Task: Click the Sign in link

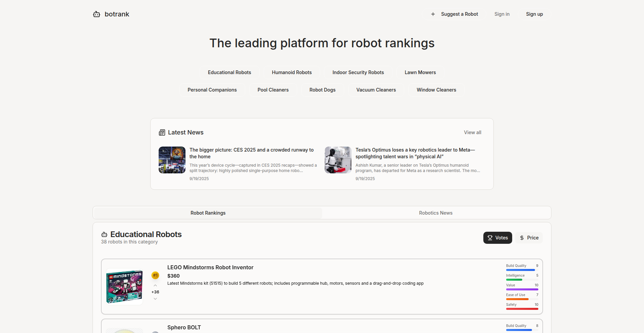Action: click(502, 14)
